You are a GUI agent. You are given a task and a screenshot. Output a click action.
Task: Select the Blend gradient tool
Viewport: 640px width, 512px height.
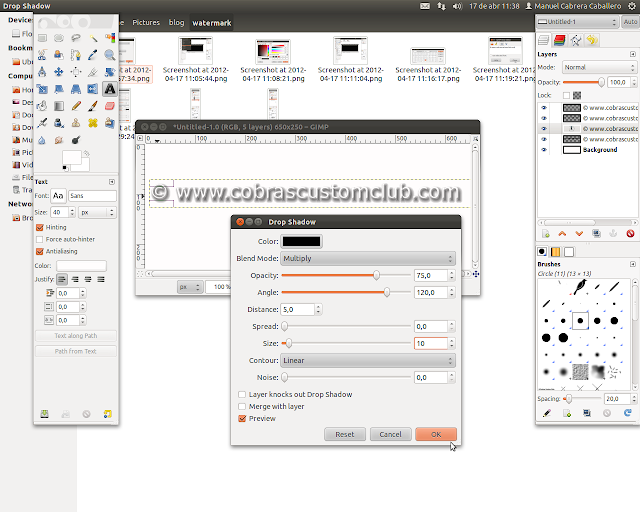coord(59,106)
